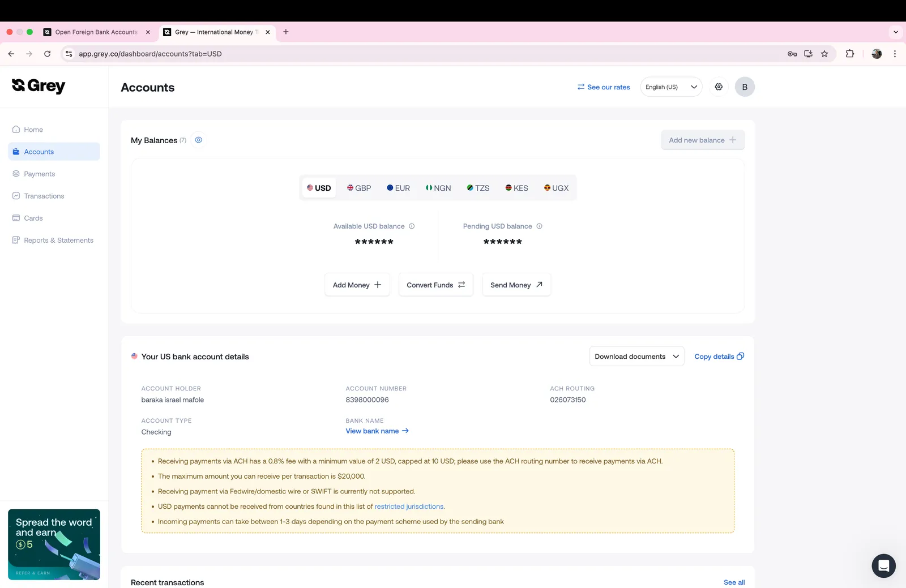Switch to the NGN balance tab

click(438, 188)
